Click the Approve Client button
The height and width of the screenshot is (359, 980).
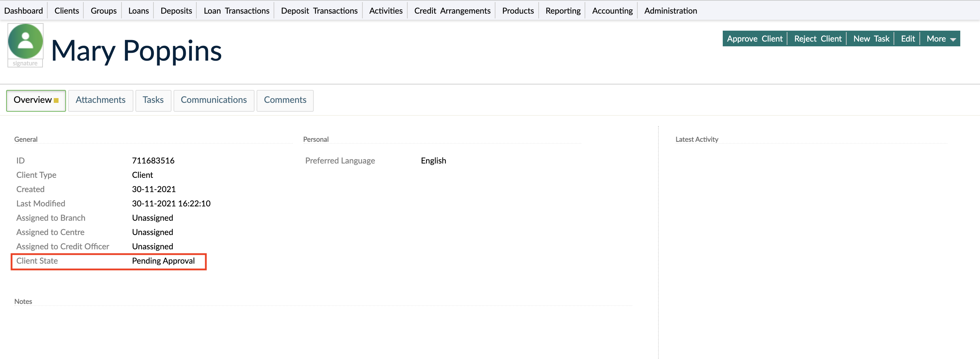[755, 38]
